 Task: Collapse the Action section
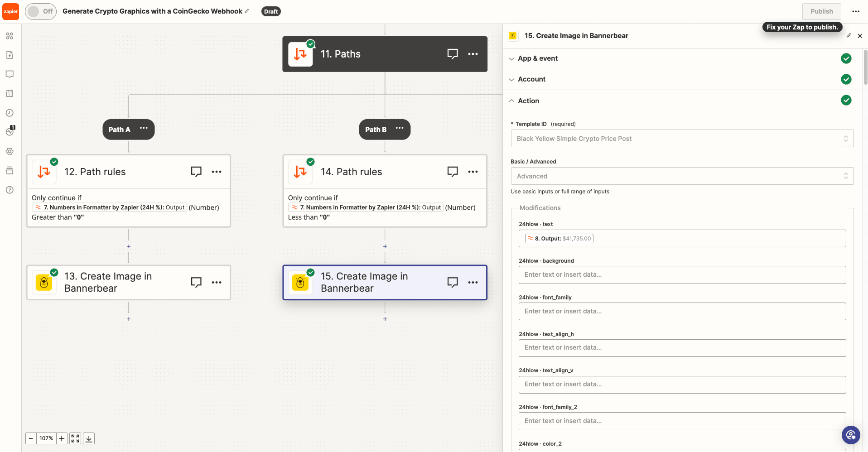(x=511, y=101)
